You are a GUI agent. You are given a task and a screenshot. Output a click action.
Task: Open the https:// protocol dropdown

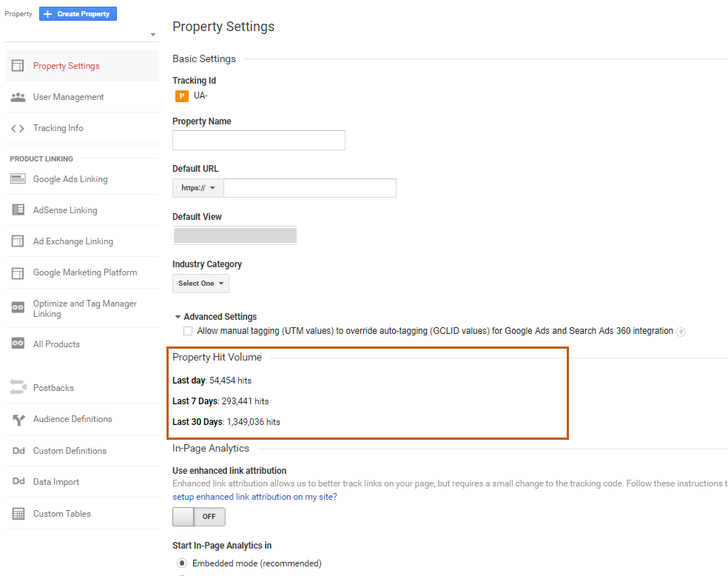[198, 188]
